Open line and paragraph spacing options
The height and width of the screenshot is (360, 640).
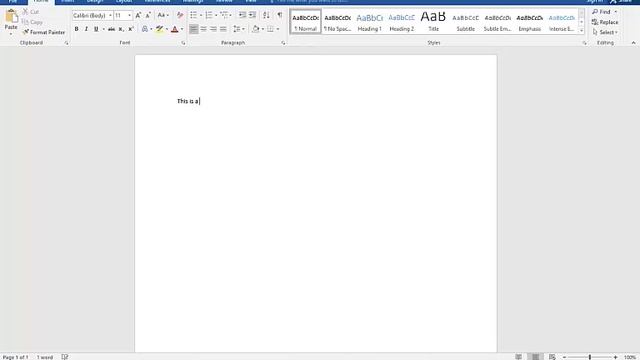pyautogui.click(x=236, y=29)
